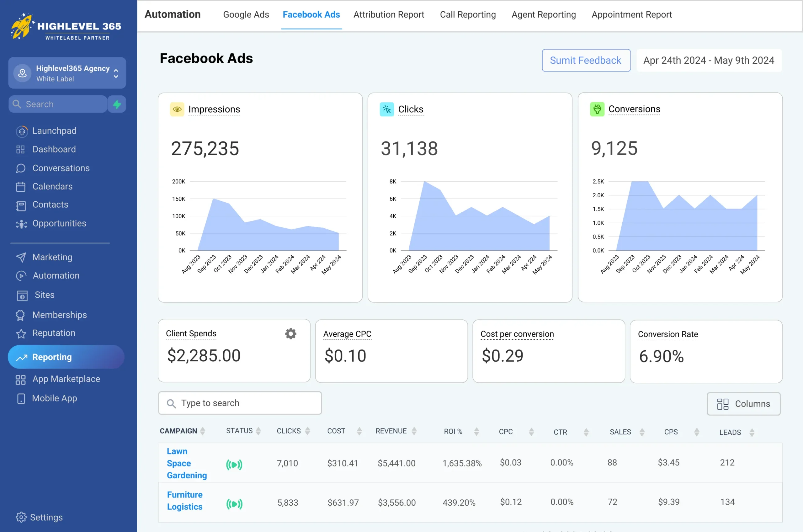Screen dimensions: 803x532
Task: Switch to the Google Ads tab
Action: (246, 15)
